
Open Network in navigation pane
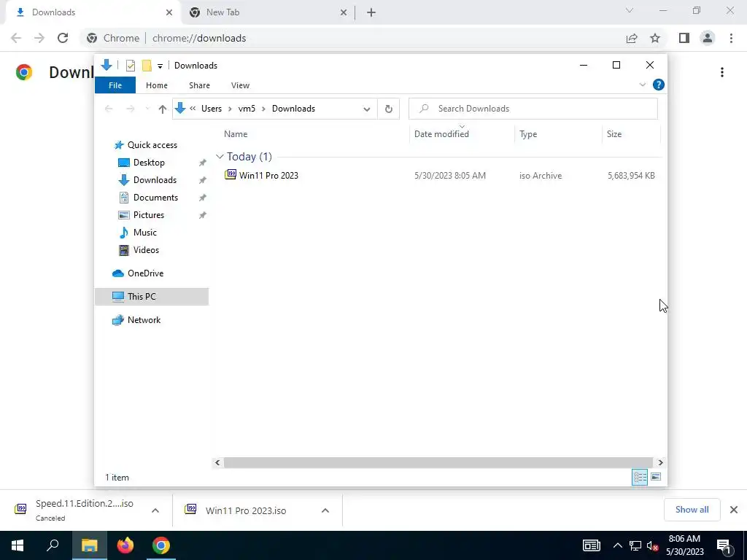[144, 320]
